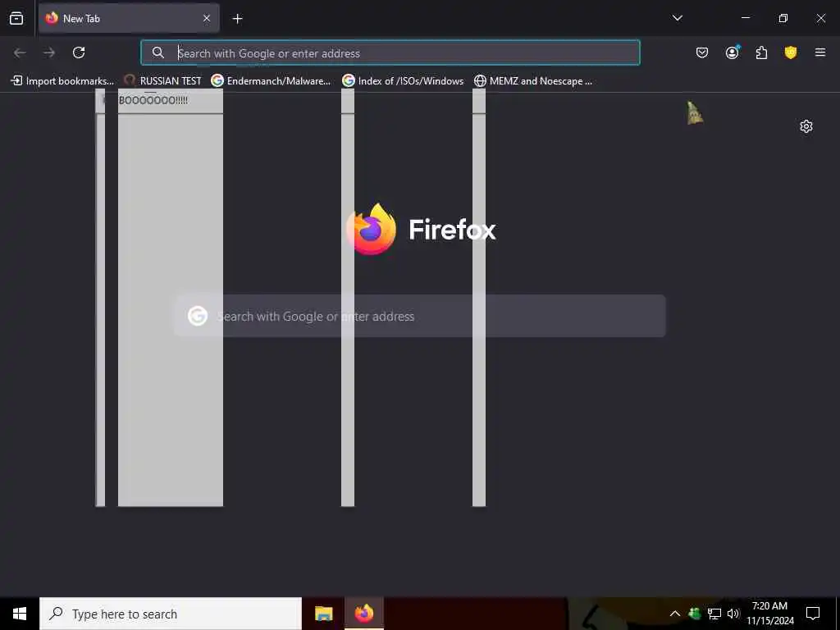Open MEMZ and Noescape bookmark
The height and width of the screenshot is (630, 840).
click(x=533, y=81)
